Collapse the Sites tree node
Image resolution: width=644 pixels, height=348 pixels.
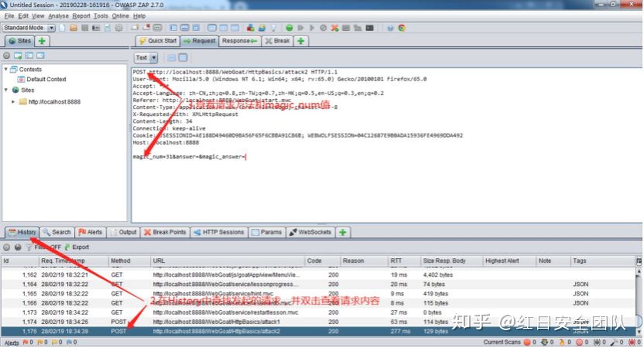click(6, 90)
